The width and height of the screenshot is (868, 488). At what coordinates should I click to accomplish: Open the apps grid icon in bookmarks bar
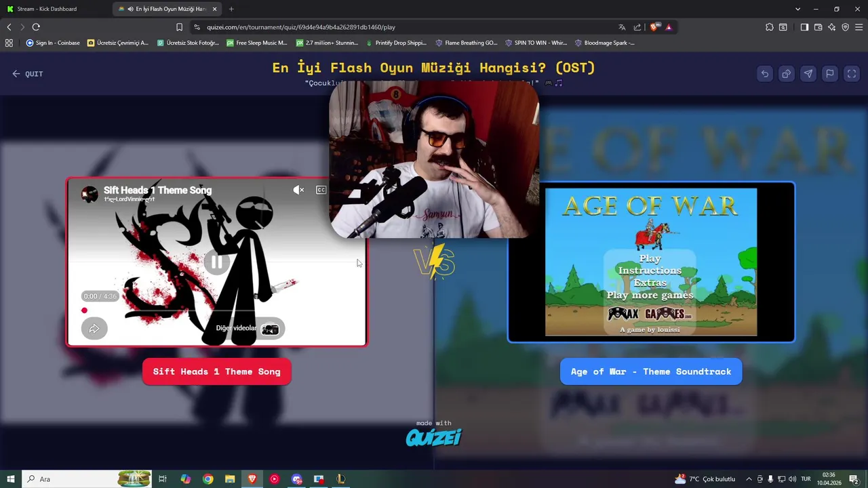(9, 43)
